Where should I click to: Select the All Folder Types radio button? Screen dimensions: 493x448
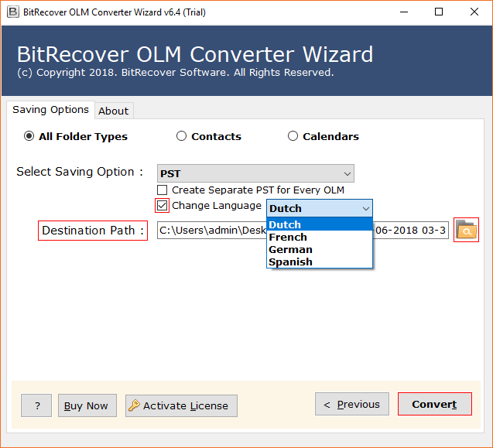29,136
